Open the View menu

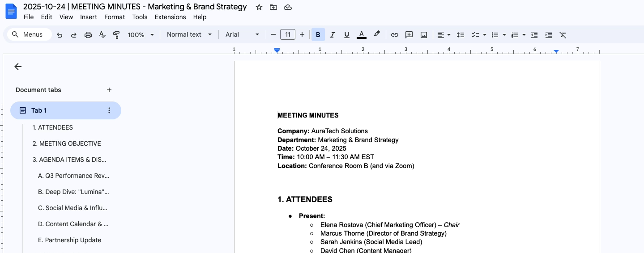pyautogui.click(x=66, y=17)
